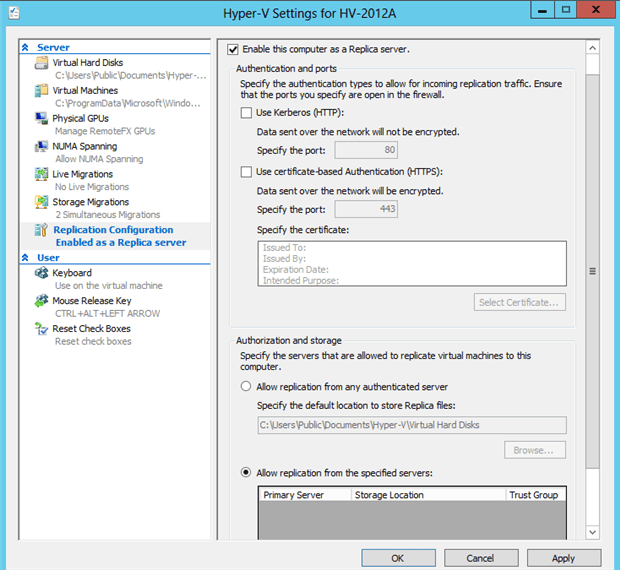Minimize the Hyper-V Settings window

[x=542, y=10]
